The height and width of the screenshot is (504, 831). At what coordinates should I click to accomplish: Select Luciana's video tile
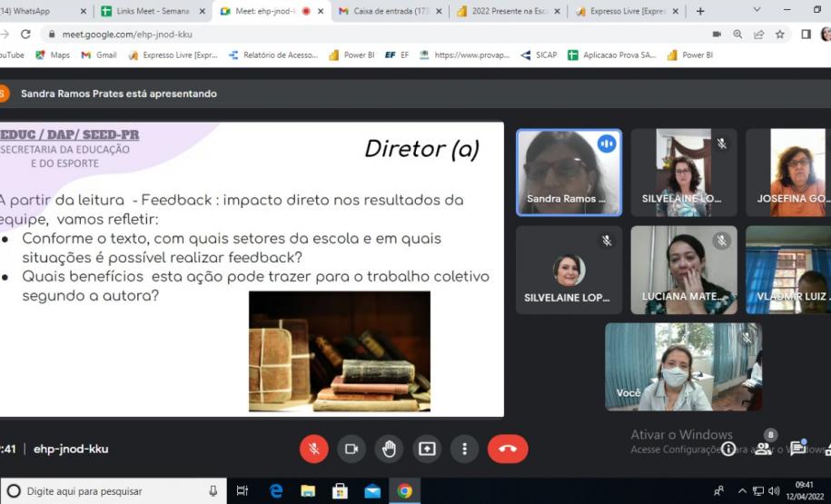coord(684,270)
